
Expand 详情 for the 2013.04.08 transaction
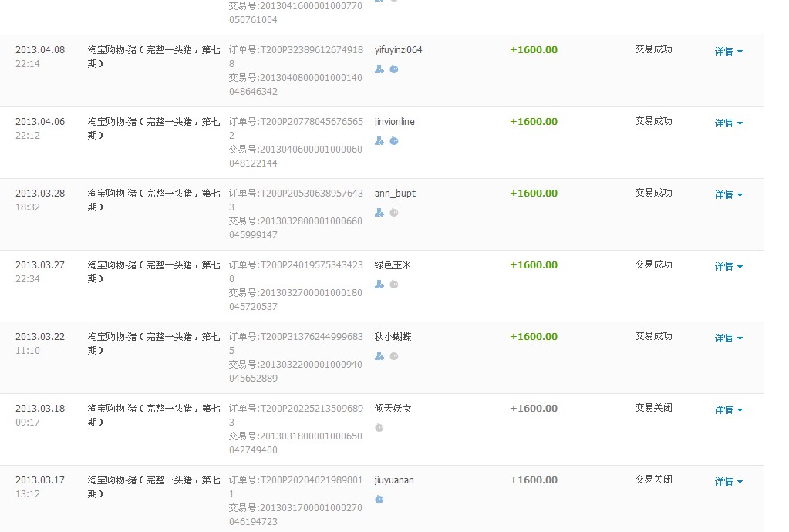coord(728,52)
